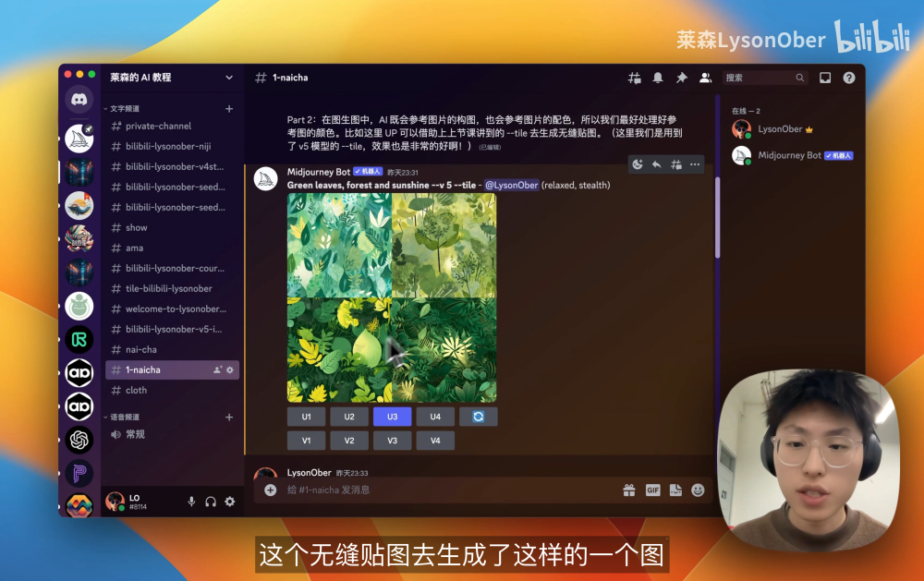This screenshot has height=581, width=924.
Task: Click the @LysonOber mention link
Action: (512, 185)
